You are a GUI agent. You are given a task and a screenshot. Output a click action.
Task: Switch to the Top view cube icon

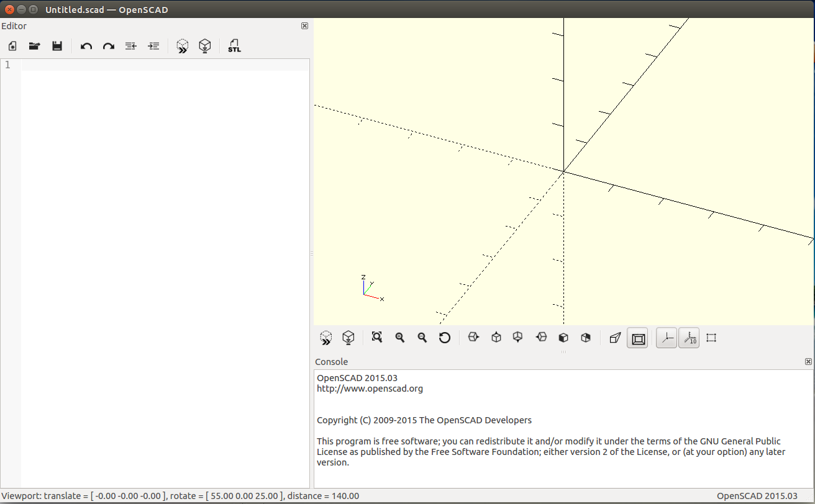(x=496, y=338)
